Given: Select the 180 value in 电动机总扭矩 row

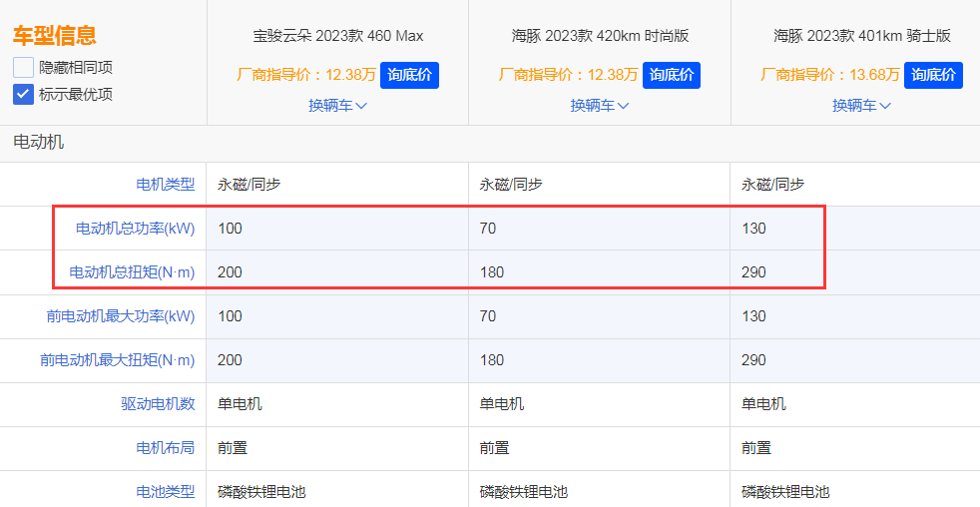Looking at the screenshot, I should click(492, 272).
